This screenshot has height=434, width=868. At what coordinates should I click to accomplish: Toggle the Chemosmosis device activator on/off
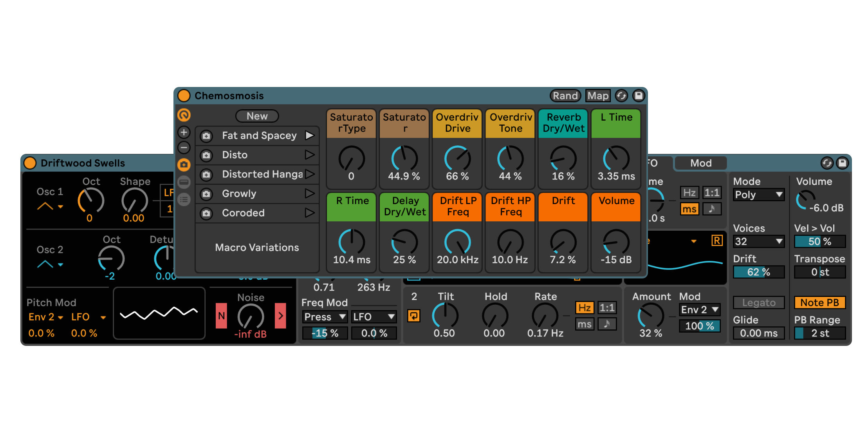184,96
